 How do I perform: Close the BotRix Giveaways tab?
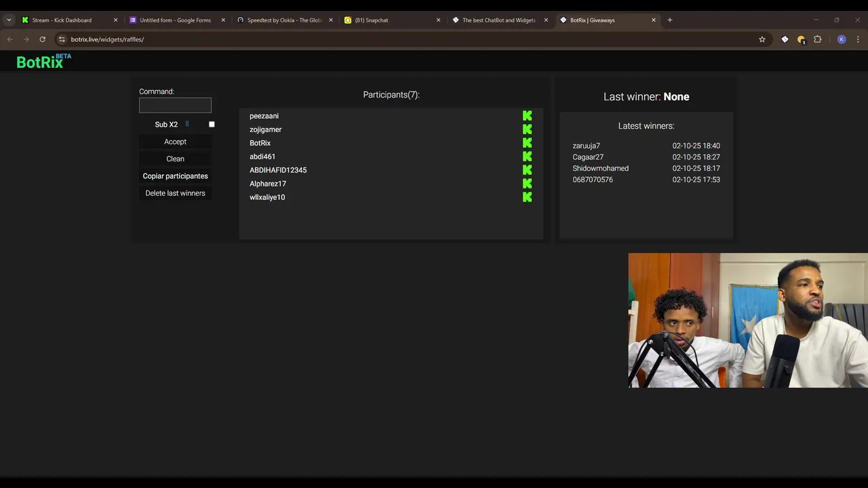654,20
